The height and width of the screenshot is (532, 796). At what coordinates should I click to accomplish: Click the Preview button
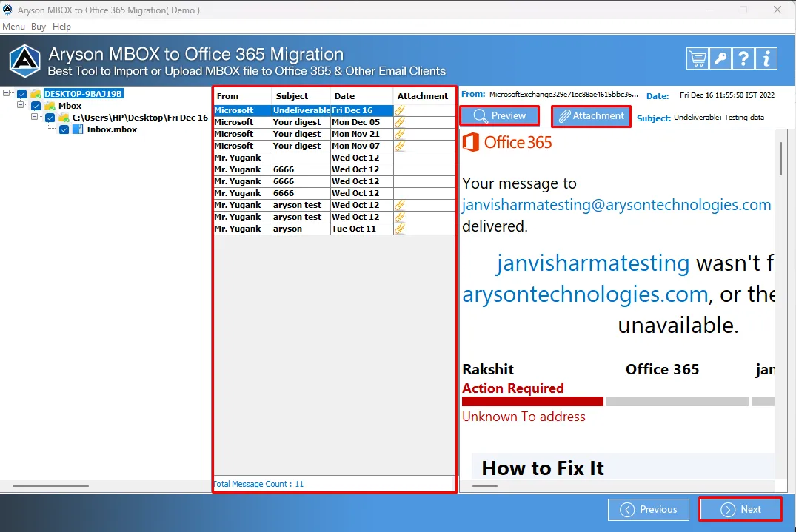tap(500, 115)
